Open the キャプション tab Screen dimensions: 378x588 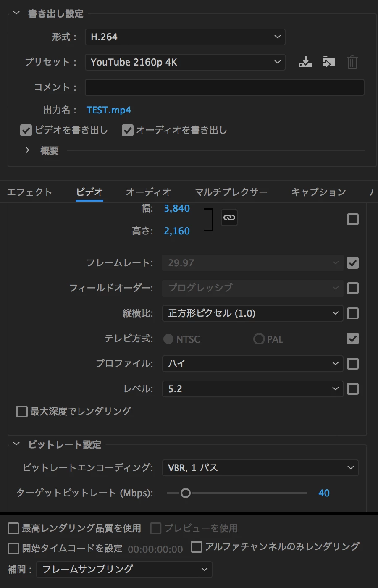click(x=318, y=192)
